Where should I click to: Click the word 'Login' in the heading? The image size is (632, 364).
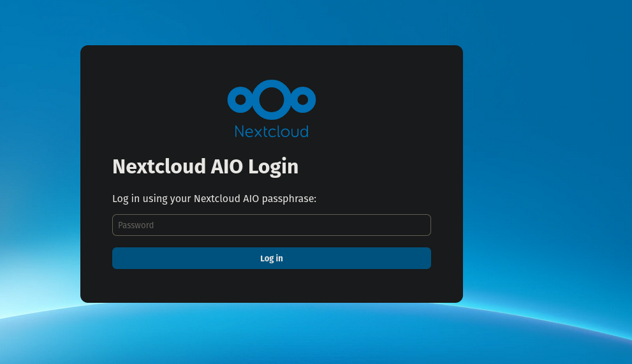tap(273, 167)
